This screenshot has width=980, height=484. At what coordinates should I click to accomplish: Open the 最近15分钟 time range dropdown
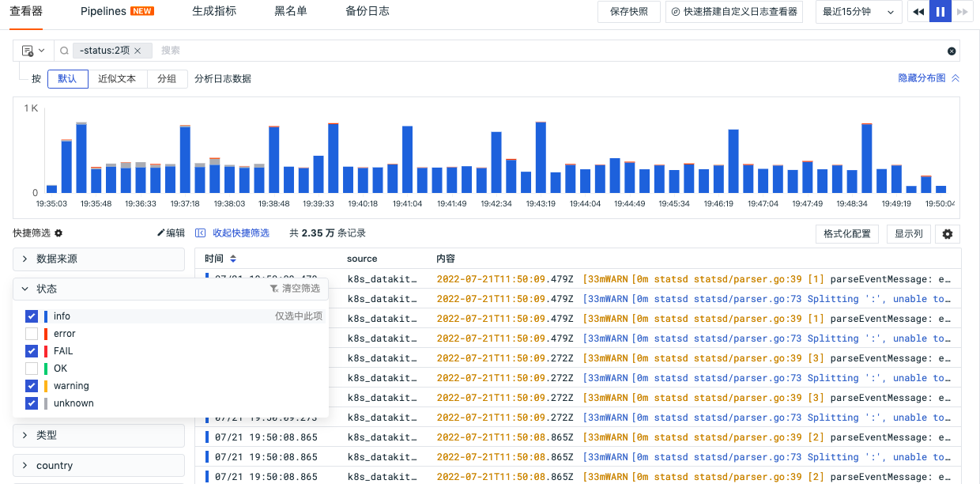(858, 12)
